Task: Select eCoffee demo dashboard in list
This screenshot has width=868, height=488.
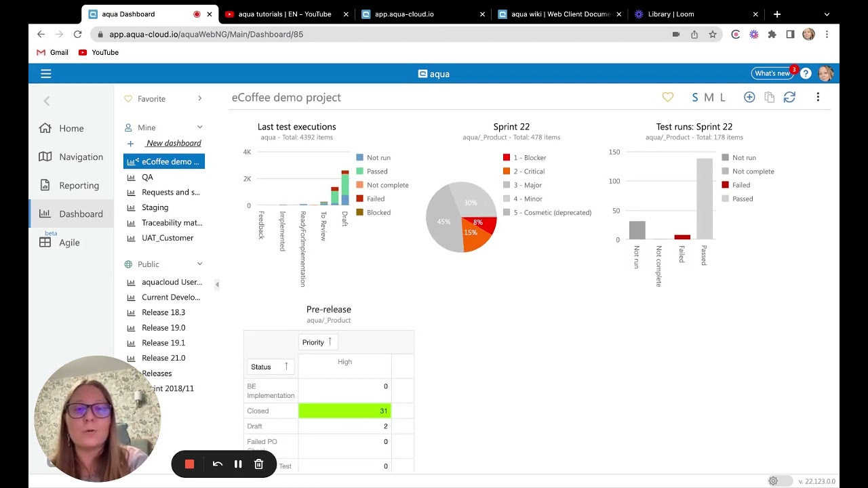Action: [x=164, y=161]
